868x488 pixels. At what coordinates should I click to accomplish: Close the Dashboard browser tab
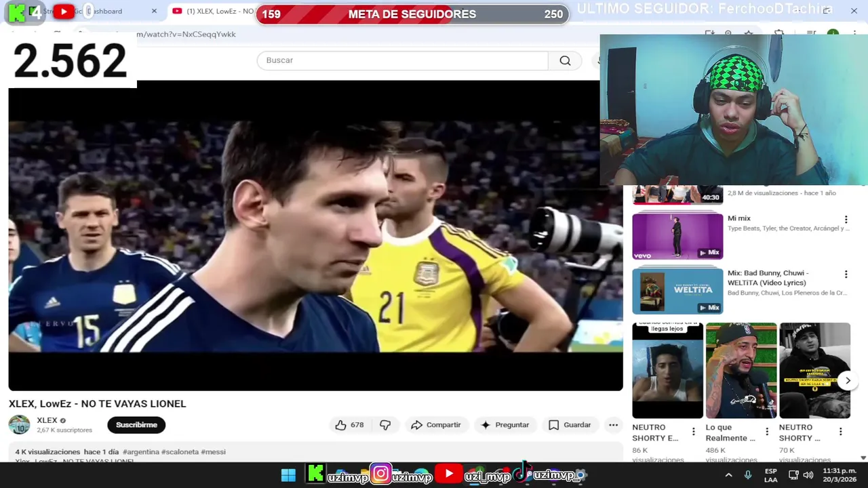[154, 11]
